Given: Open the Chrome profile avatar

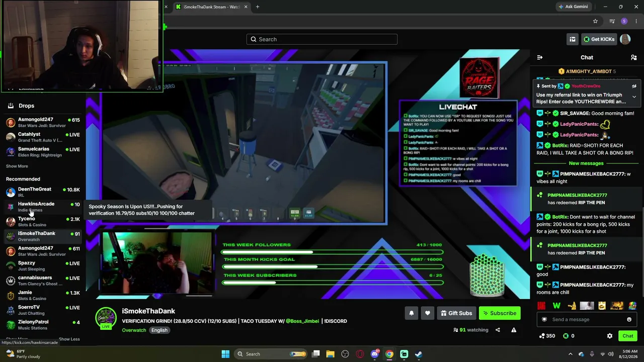Looking at the screenshot, I should point(624,21).
